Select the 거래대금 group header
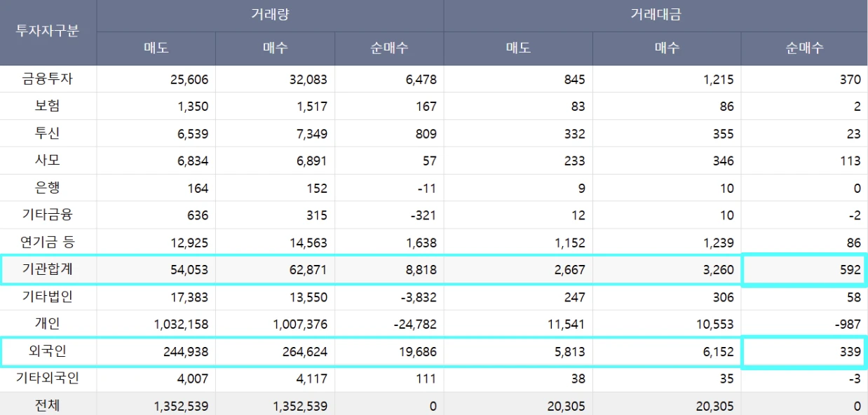This screenshot has width=868, height=415. point(656,15)
